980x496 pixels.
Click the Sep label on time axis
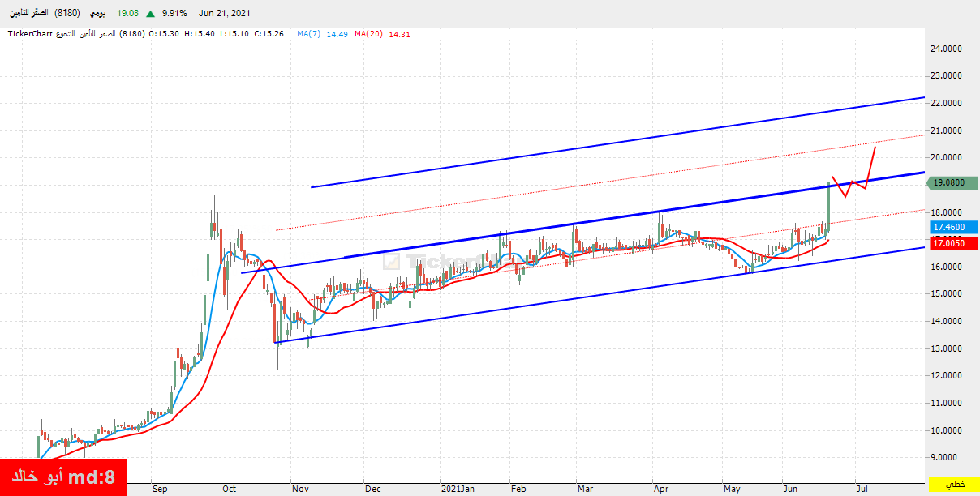tap(160, 489)
